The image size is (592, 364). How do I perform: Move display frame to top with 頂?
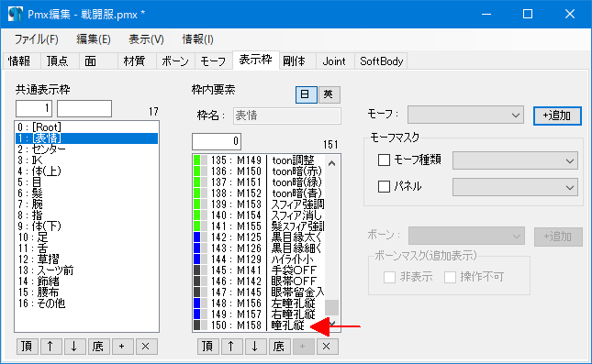tap(28, 347)
